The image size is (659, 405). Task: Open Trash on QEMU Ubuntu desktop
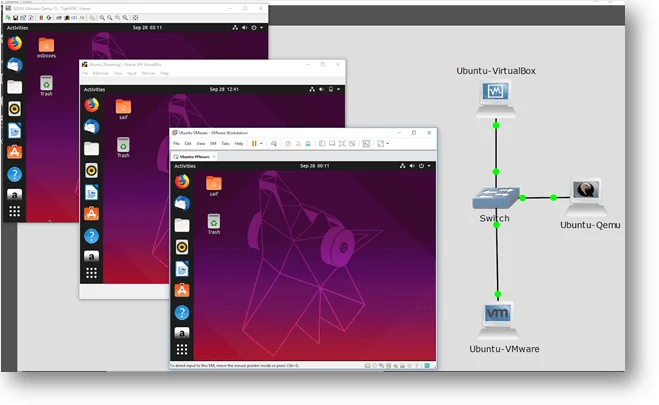click(46, 86)
